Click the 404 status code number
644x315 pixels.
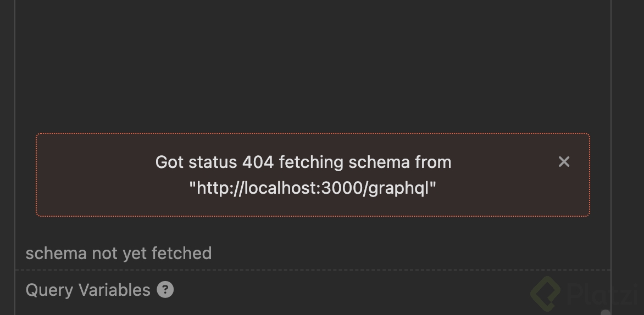click(x=258, y=162)
